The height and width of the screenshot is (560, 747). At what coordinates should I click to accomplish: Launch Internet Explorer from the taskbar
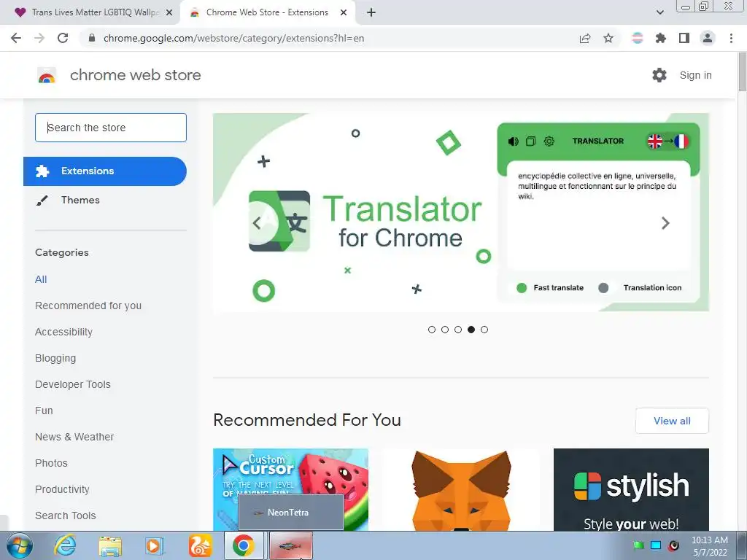click(x=65, y=545)
